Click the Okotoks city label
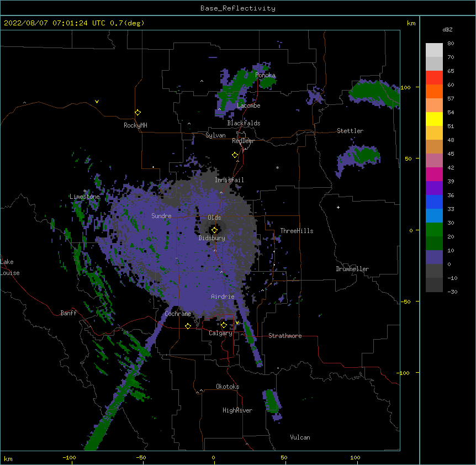 point(228,387)
